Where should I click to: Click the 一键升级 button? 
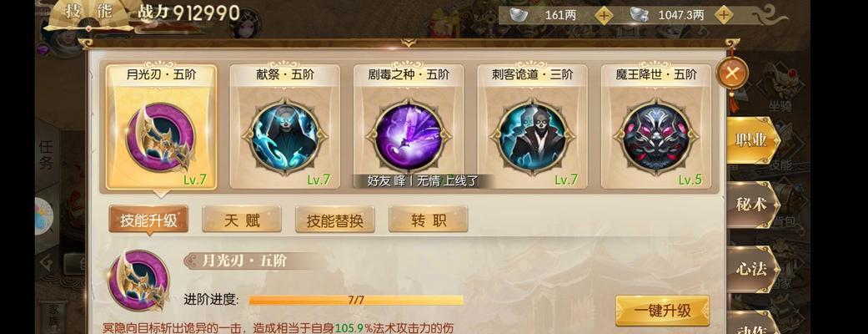[663, 311]
